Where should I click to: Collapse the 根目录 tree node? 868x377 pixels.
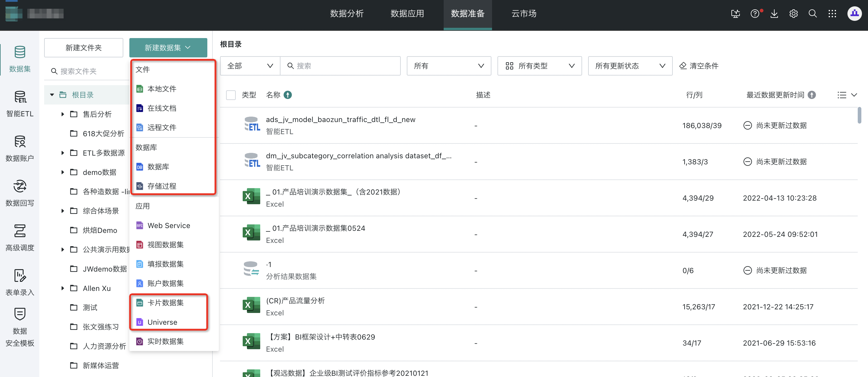(x=52, y=95)
